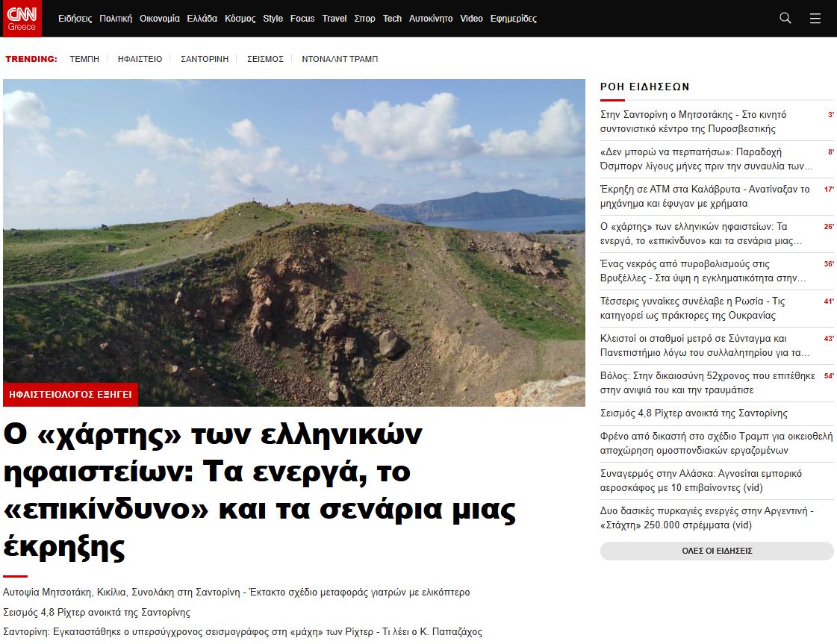The width and height of the screenshot is (837, 644).
Task: Navigate to the Αυτοκίνητο section
Action: coord(431,19)
